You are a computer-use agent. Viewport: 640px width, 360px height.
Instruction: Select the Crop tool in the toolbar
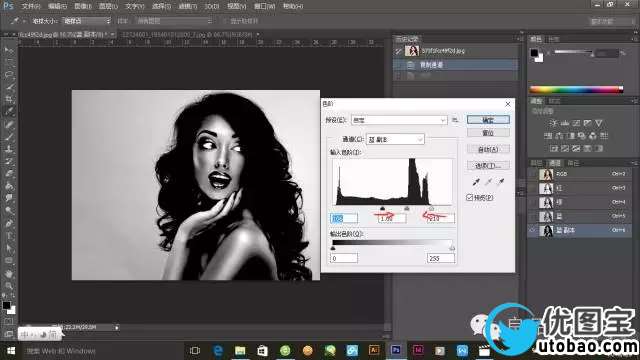(9, 99)
